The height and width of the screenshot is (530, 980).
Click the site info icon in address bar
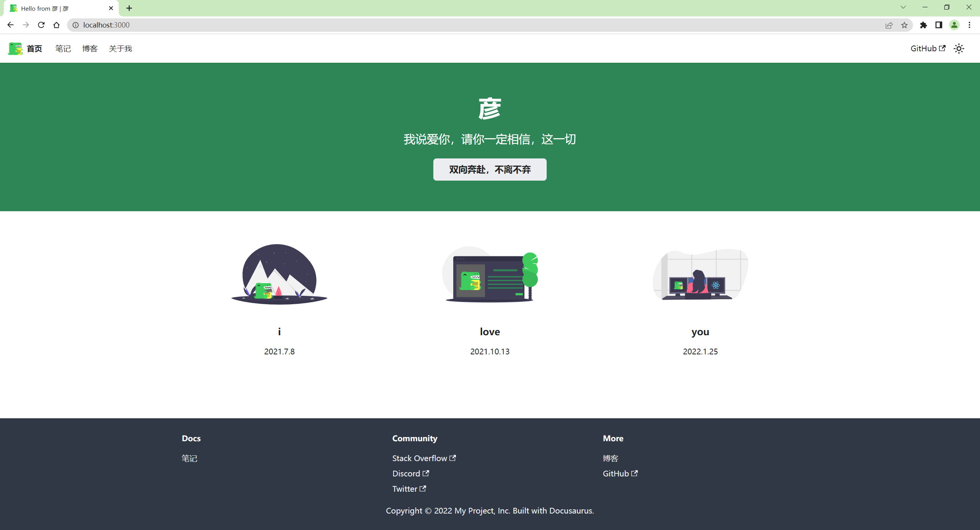point(76,25)
